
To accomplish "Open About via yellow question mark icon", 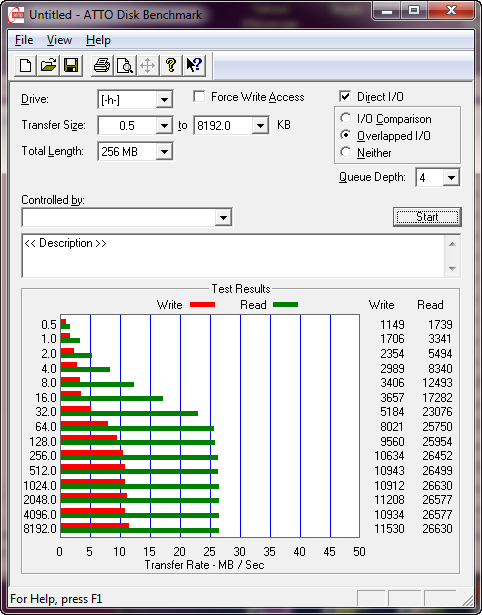I will click(x=171, y=65).
